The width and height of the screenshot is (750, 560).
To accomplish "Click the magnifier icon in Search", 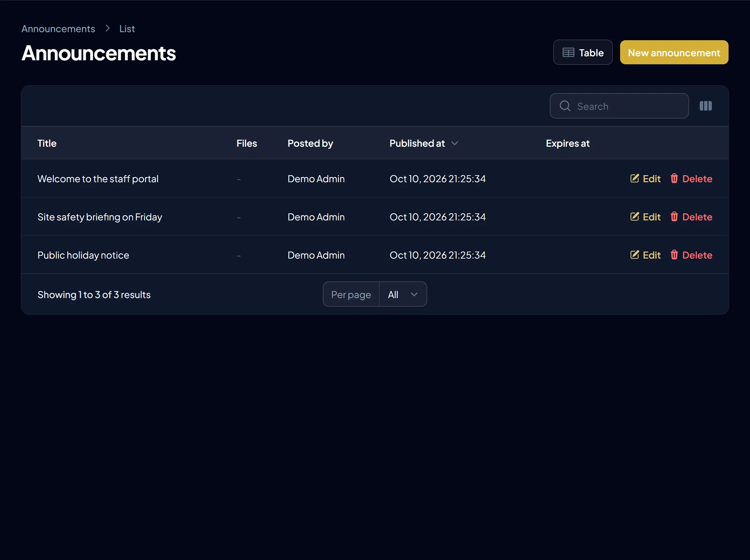I will tap(565, 106).
